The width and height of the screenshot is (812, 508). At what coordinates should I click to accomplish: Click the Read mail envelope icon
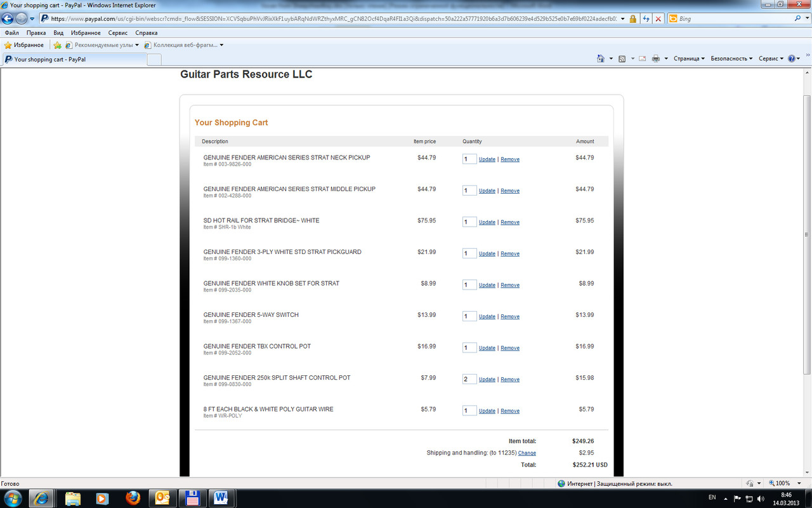(x=642, y=58)
